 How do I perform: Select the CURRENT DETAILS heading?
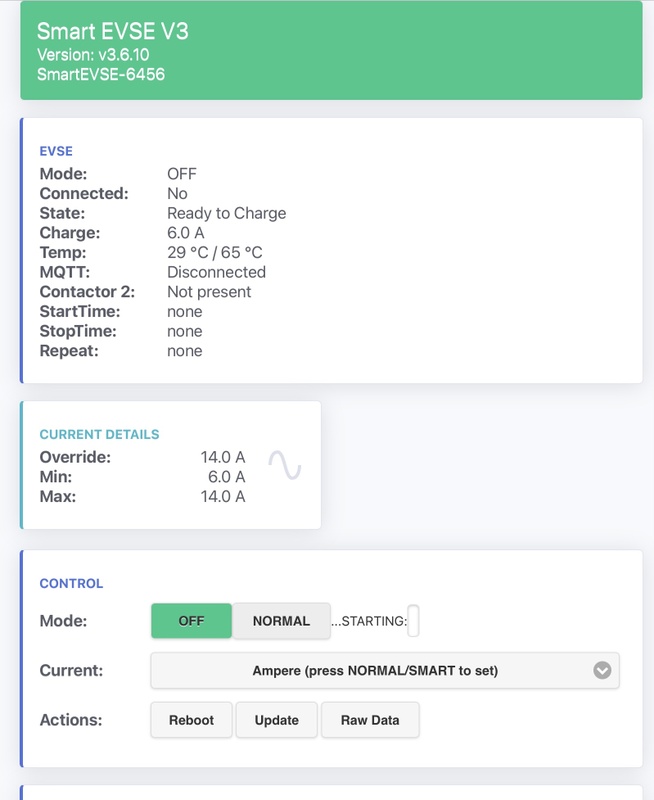[x=99, y=434]
